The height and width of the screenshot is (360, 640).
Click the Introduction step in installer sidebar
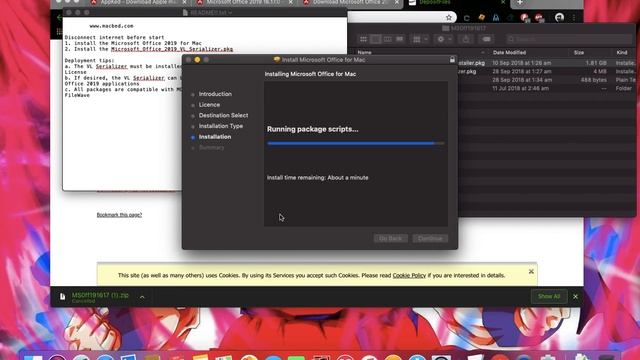pos(215,94)
